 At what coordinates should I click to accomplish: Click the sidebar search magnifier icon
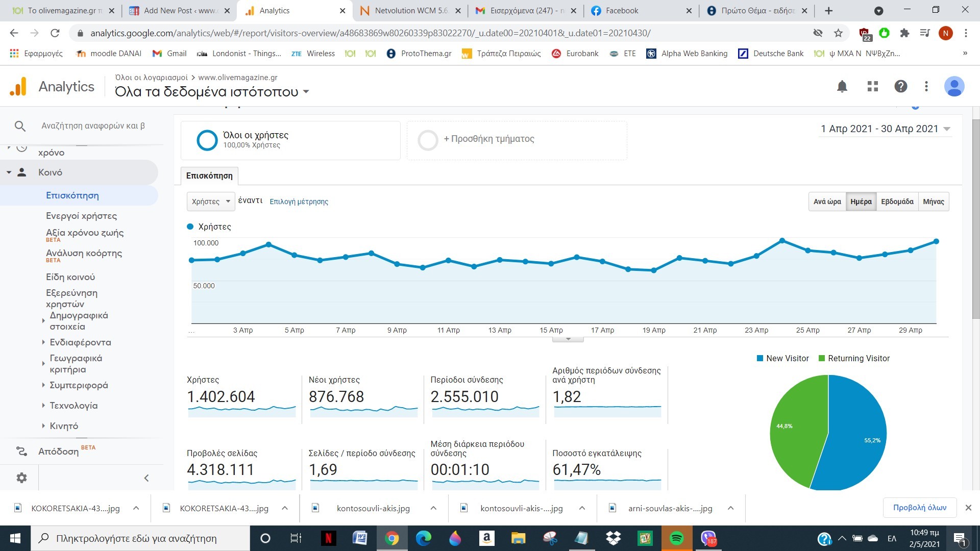20,126
